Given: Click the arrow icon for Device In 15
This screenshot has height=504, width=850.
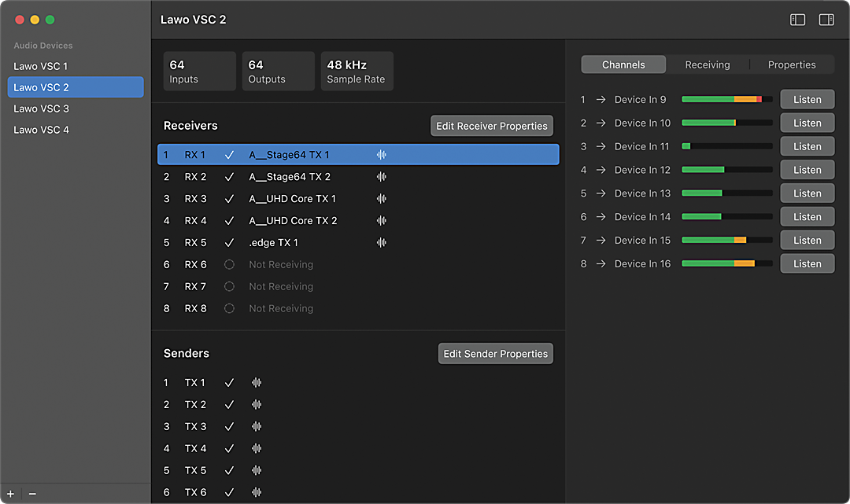Looking at the screenshot, I should point(601,241).
